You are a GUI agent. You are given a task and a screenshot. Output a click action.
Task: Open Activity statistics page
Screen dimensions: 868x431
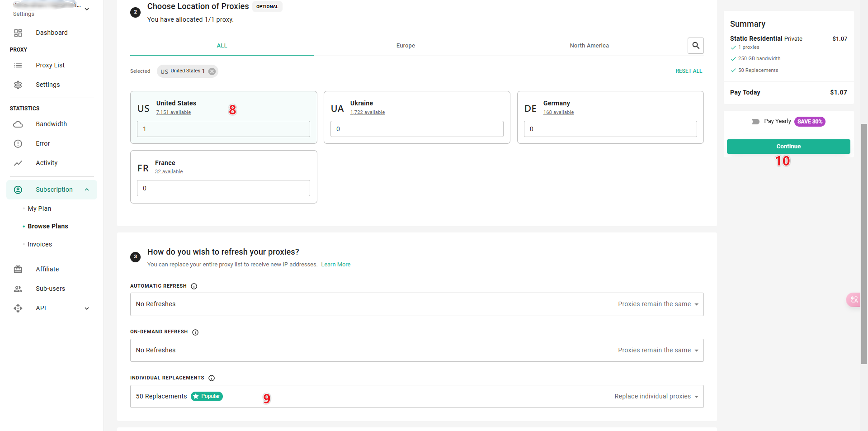click(x=47, y=163)
